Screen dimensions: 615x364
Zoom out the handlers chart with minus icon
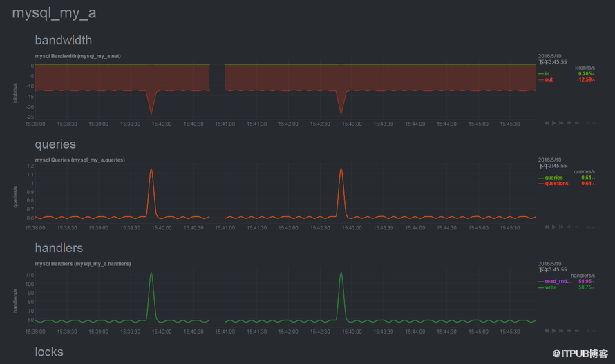[x=576, y=331]
